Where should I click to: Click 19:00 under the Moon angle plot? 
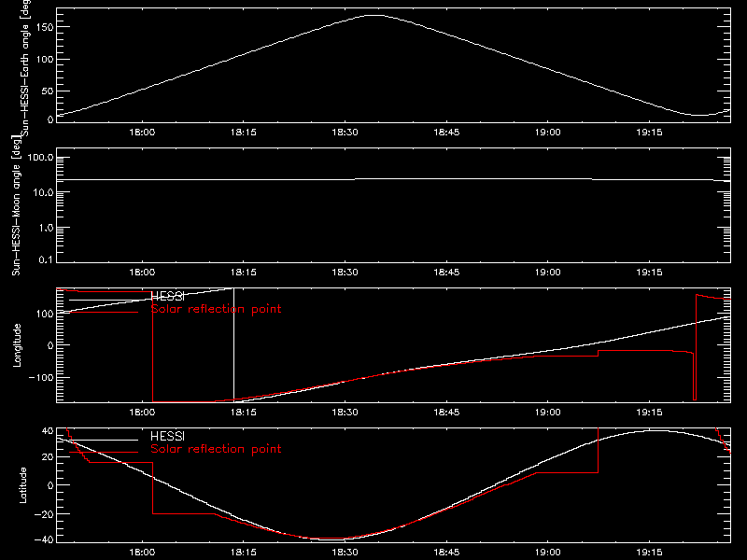pos(548,272)
